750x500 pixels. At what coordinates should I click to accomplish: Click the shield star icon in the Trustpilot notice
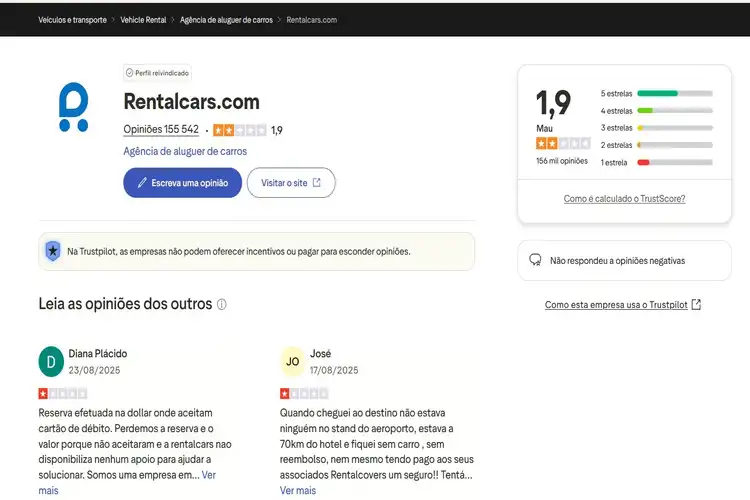point(53,251)
